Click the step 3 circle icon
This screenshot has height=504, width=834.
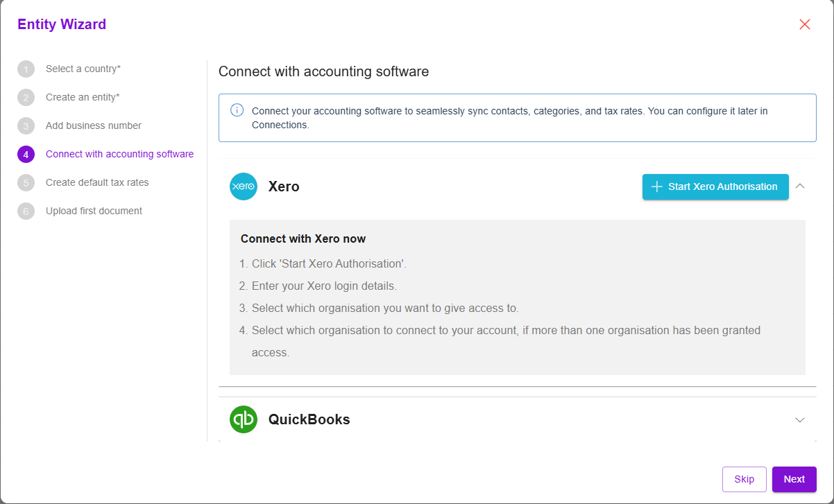[x=26, y=125]
